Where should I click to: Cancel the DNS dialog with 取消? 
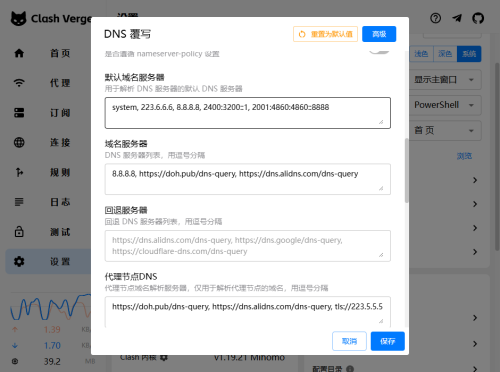click(x=349, y=341)
